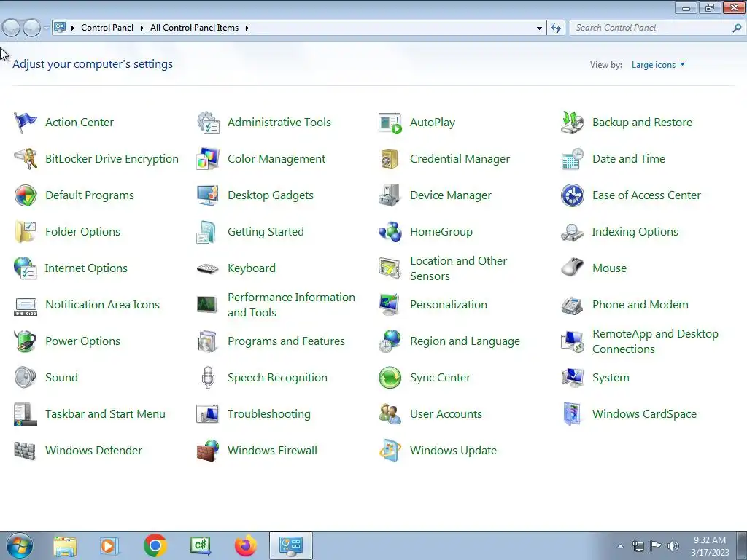
Task: Open the C# application taskbar icon
Action: coord(201,545)
